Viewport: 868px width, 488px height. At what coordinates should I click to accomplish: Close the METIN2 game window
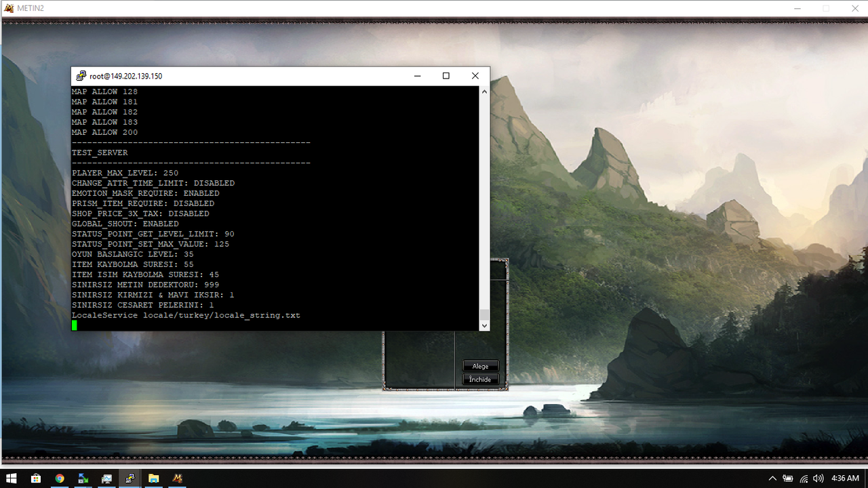click(x=854, y=8)
